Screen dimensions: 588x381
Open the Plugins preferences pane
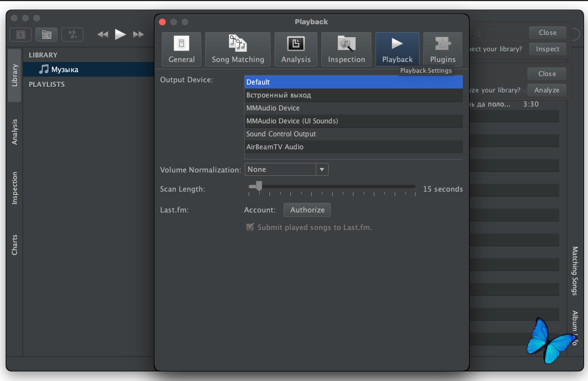[443, 49]
